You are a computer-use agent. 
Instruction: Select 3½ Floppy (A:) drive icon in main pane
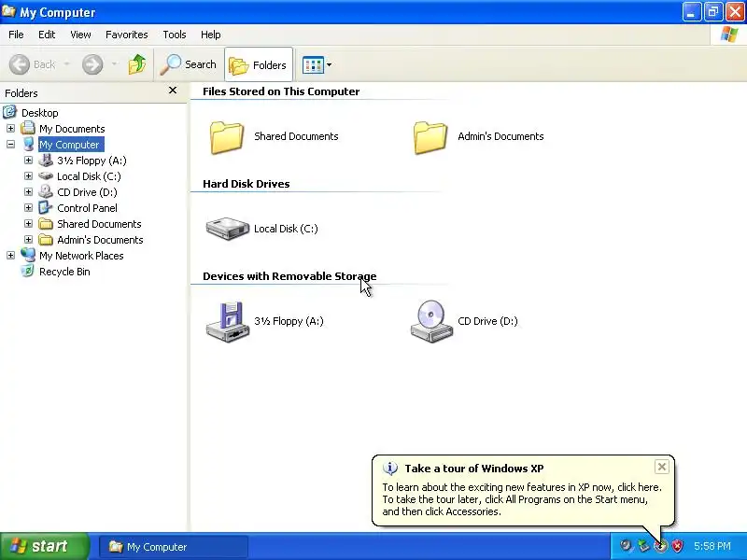228,321
